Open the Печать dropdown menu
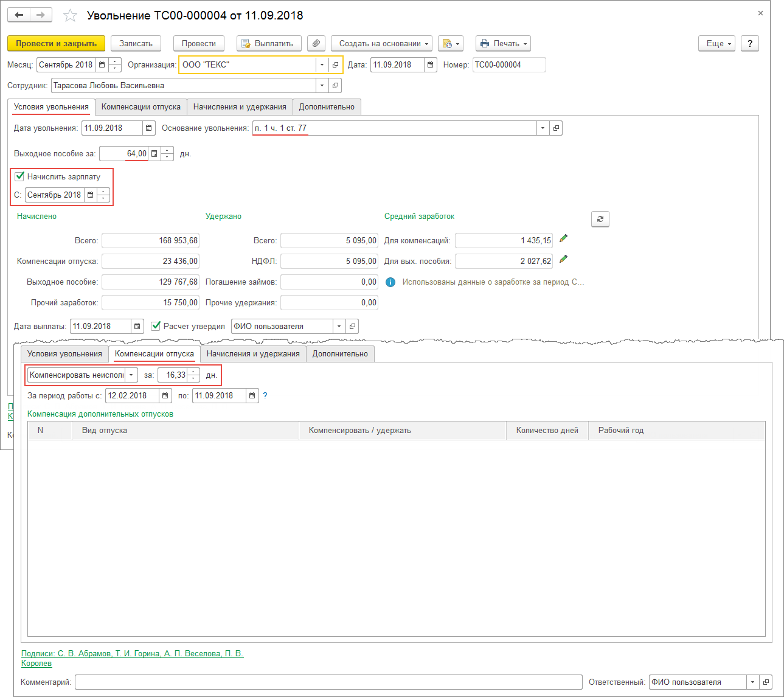Screen dimensions: 784x697 click(x=503, y=44)
